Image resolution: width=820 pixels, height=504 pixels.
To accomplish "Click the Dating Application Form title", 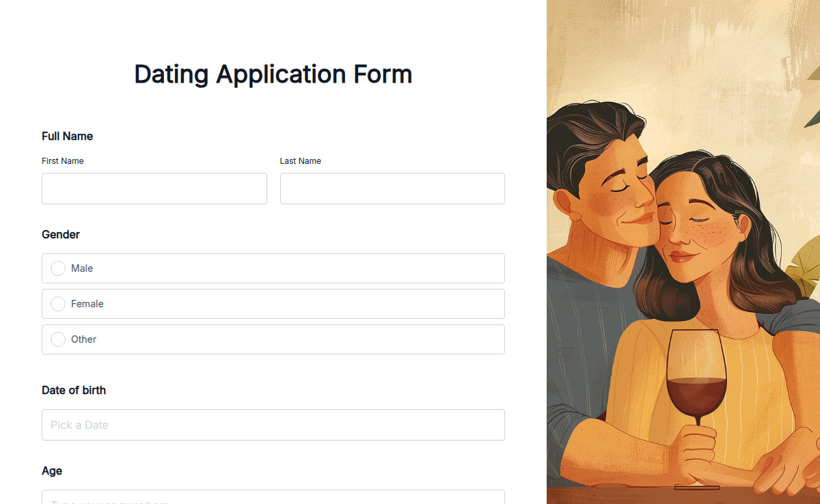I will click(x=273, y=74).
